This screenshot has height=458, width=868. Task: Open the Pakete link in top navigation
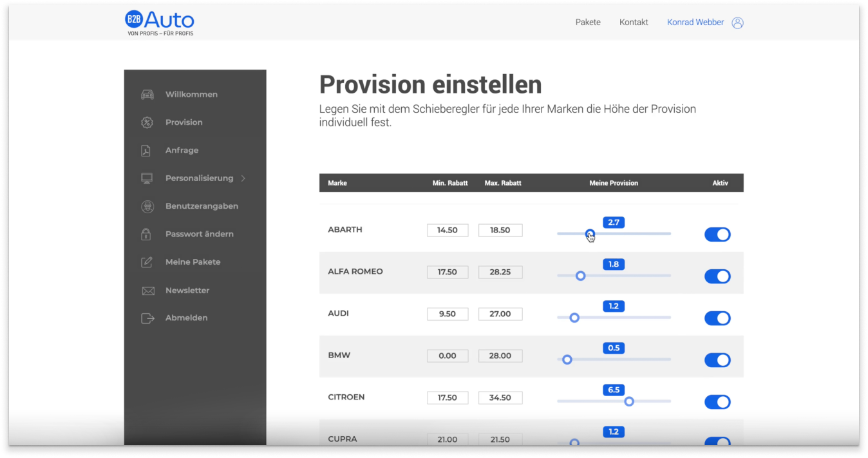coord(588,23)
